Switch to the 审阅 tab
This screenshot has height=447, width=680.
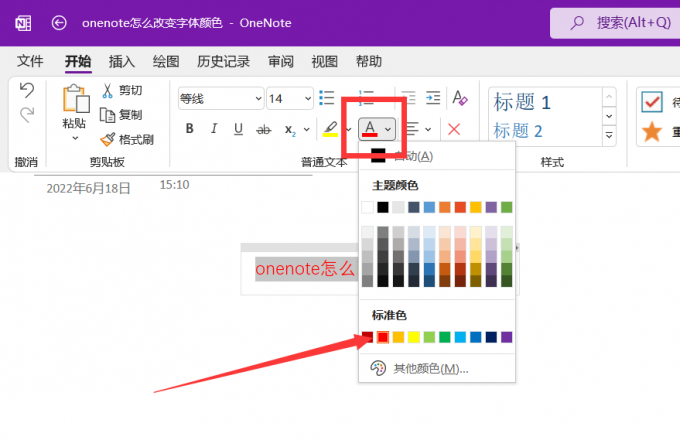coord(281,61)
